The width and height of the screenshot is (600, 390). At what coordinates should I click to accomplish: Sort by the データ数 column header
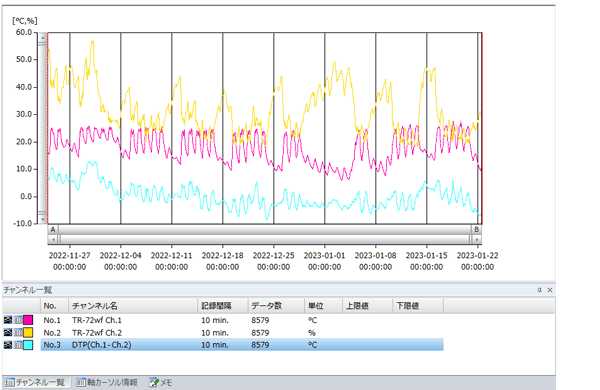(x=276, y=306)
